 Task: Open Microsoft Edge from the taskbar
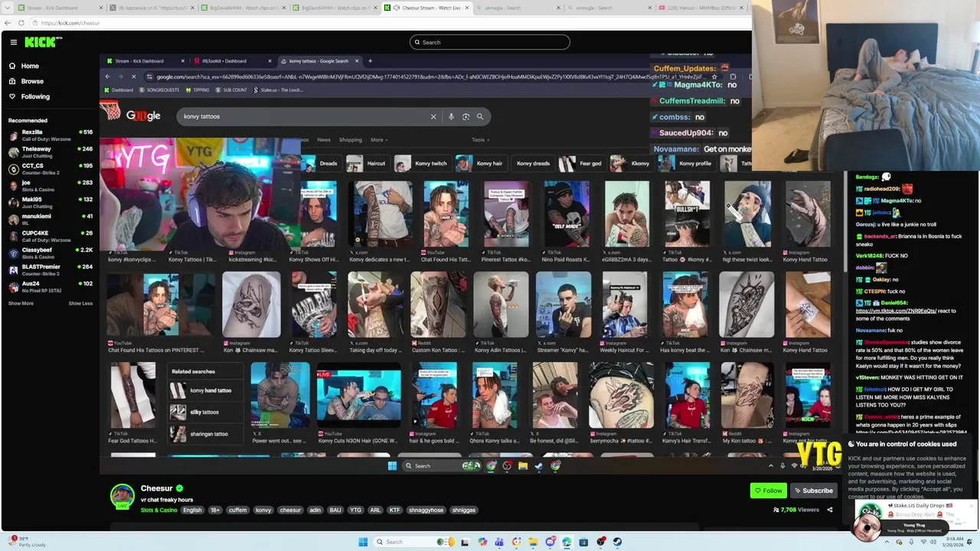click(567, 542)
